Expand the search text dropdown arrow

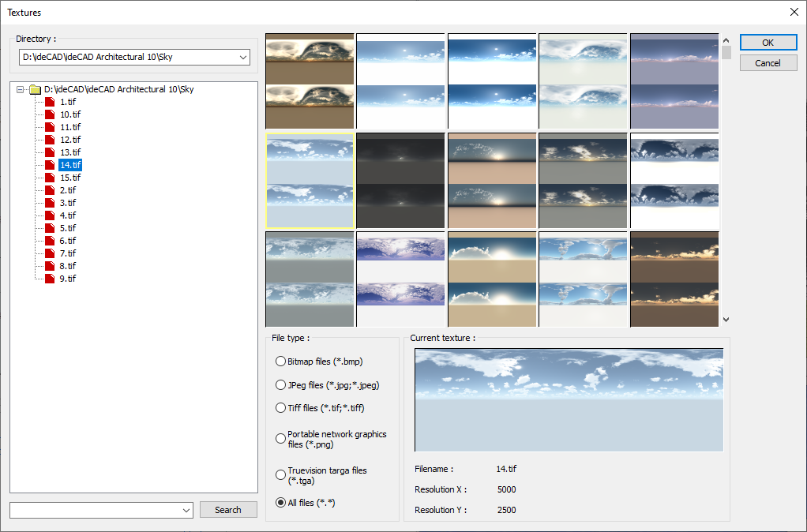[x=186, y=511]
